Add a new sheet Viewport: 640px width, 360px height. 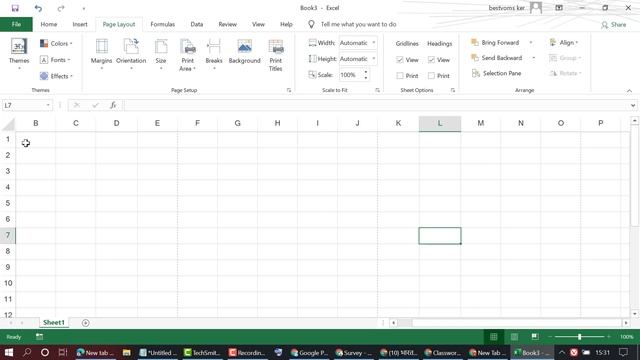tap(85, 323)
